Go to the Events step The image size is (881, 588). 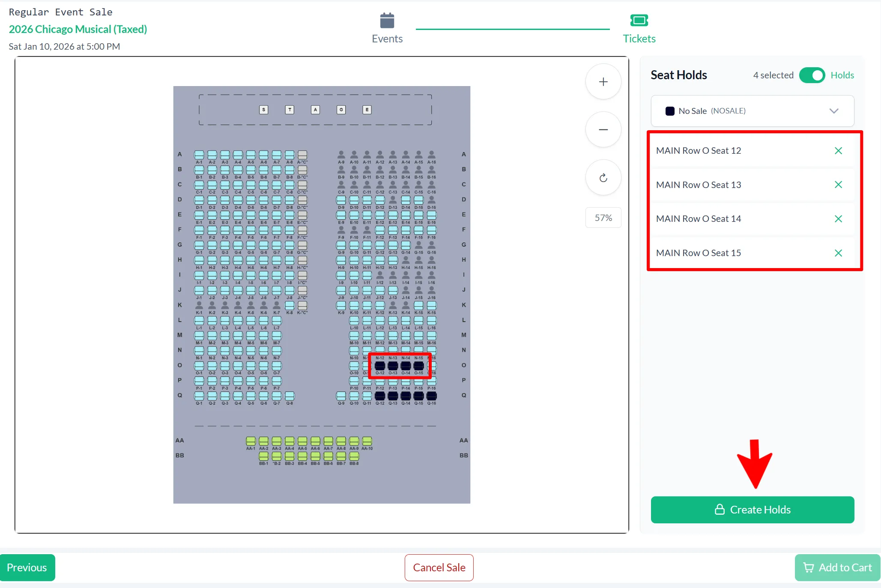pos(387,28)
